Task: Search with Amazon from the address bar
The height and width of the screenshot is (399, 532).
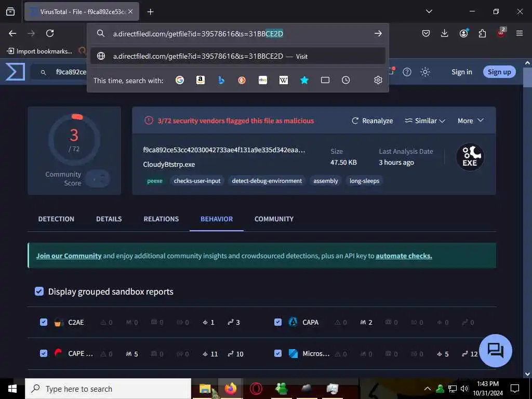Action: click(201, 80)
